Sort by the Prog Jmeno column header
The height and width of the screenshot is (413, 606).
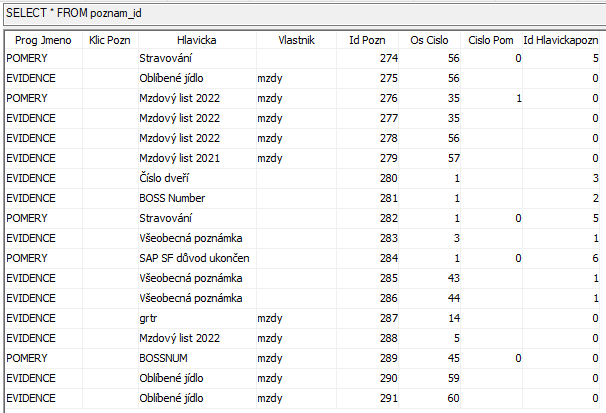[x=43, y=40]
